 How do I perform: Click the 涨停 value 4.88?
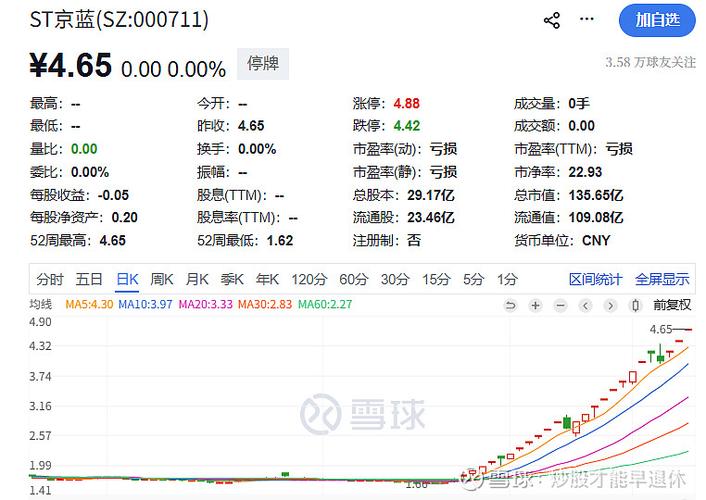[x=407, y=104]
